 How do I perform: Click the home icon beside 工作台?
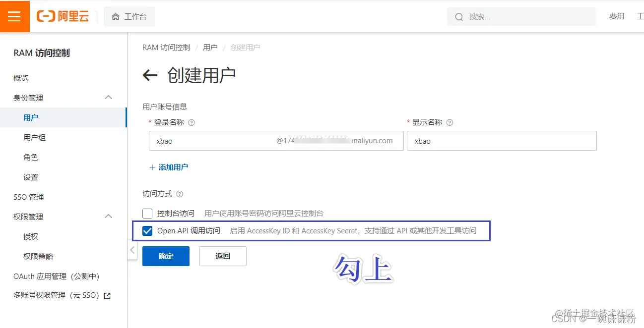[x=116, y=17]
